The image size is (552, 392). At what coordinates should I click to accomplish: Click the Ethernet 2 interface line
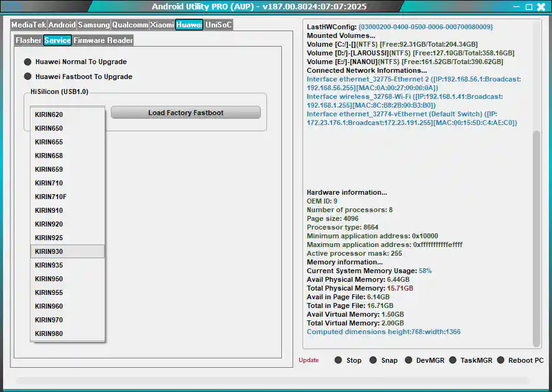(x=414, y=84)
